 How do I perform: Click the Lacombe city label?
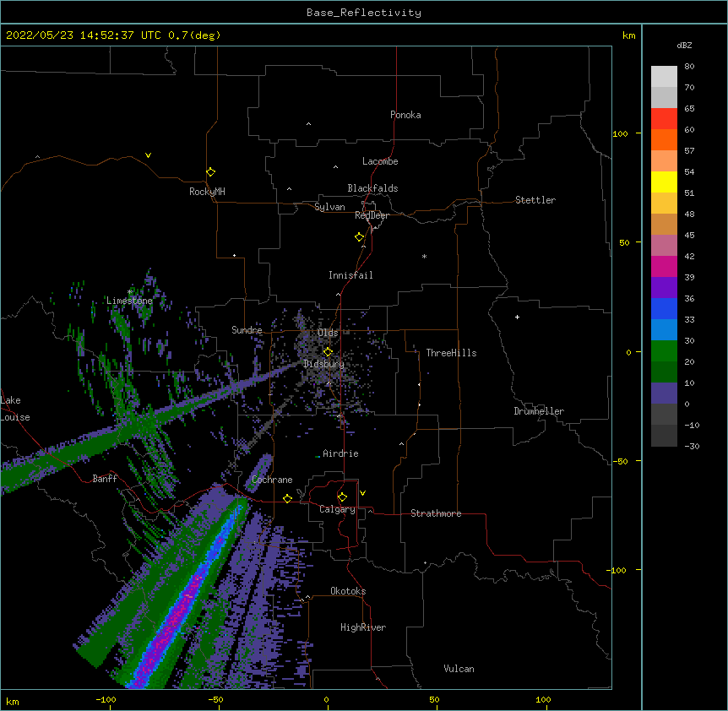pos(380,161)
